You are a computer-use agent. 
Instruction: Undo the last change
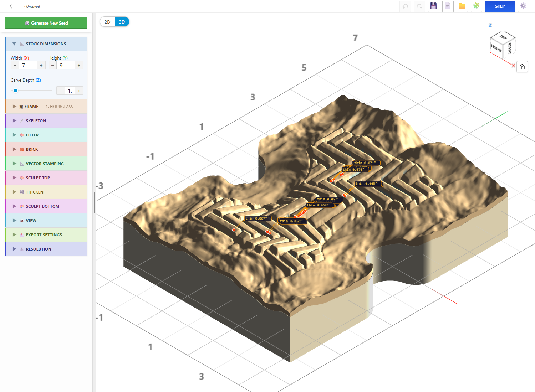point(405,6)
